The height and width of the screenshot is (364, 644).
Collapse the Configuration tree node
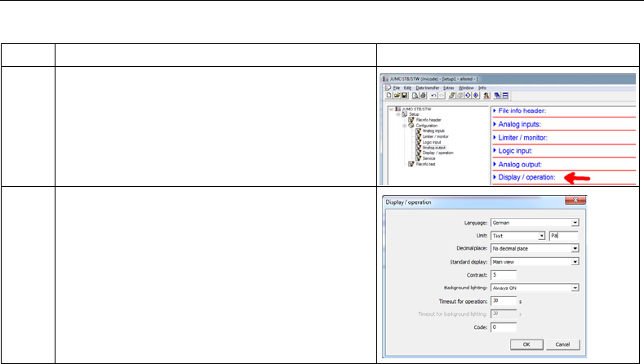[x=405, y=125]
